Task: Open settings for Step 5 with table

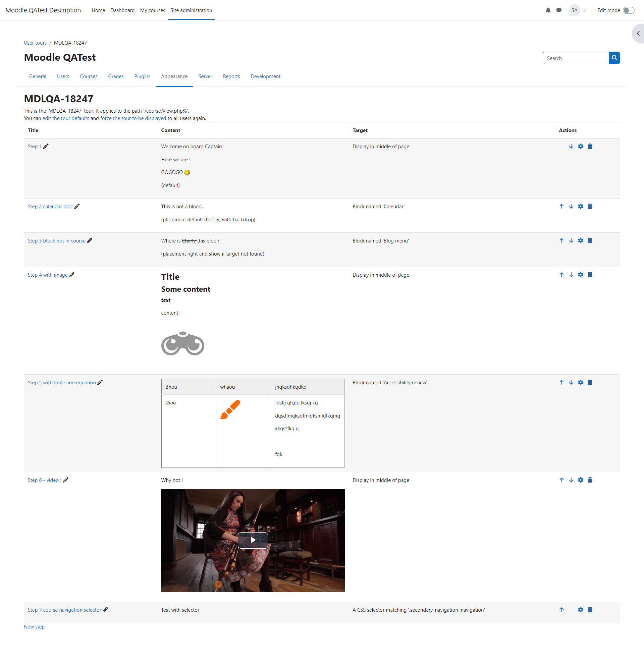Action: coord(580,382)
